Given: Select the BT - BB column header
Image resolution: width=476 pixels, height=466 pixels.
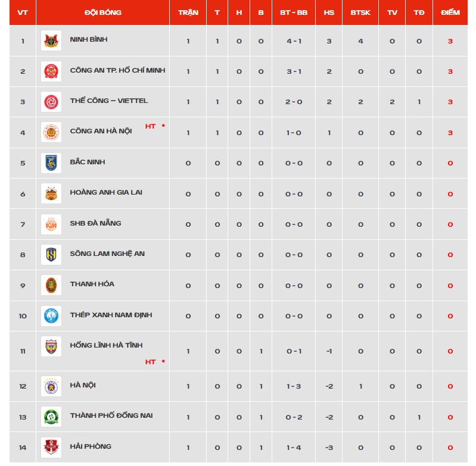Looking at the screenshot, I should tap(294, 12).
